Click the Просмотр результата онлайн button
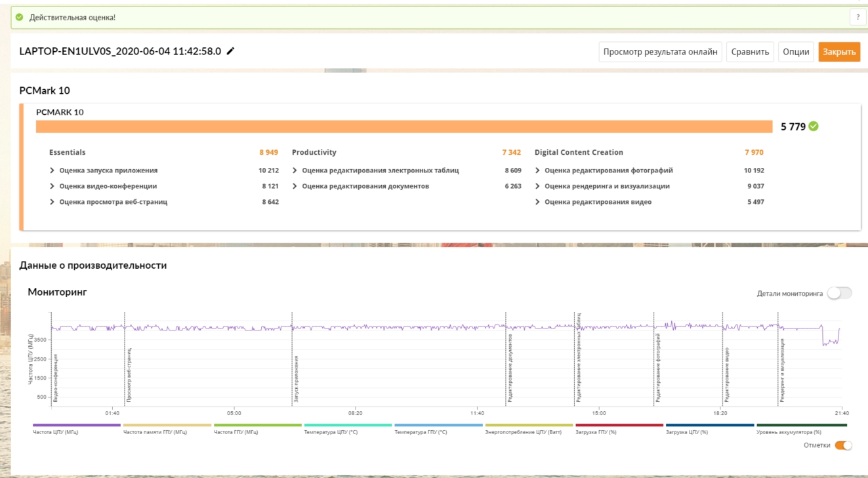The image size is (868, 478). (x=661, y=52)
